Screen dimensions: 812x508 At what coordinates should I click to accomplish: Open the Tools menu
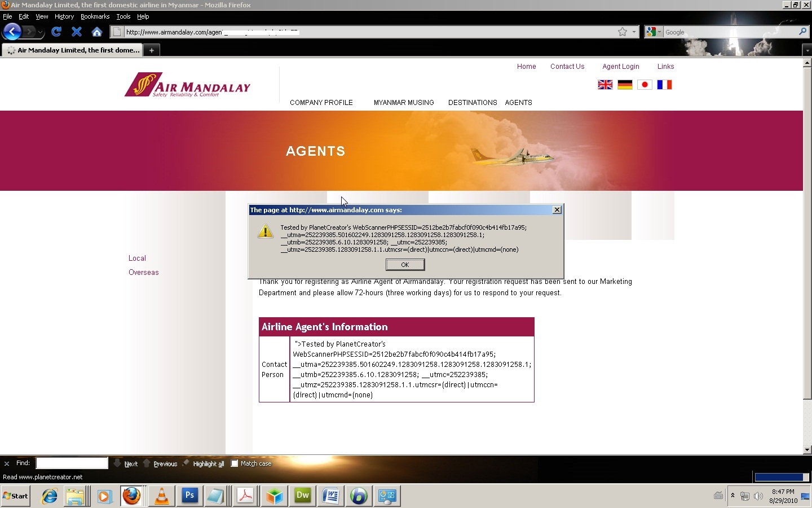coord(123,16)
